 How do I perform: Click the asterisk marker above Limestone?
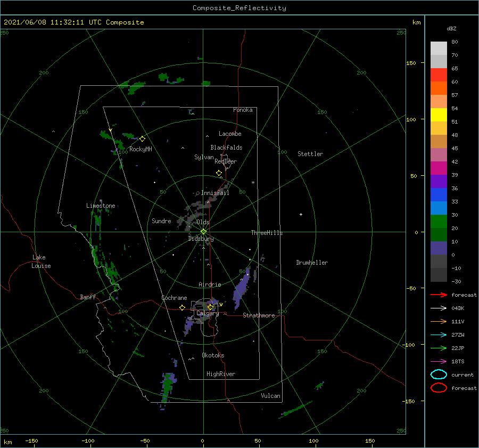101,201
